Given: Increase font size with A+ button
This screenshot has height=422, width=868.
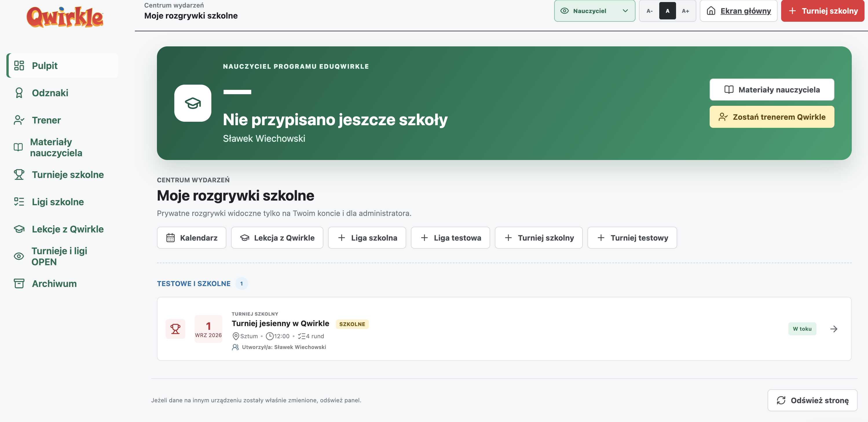Looking at the screenshot, I should coord(685,11).
